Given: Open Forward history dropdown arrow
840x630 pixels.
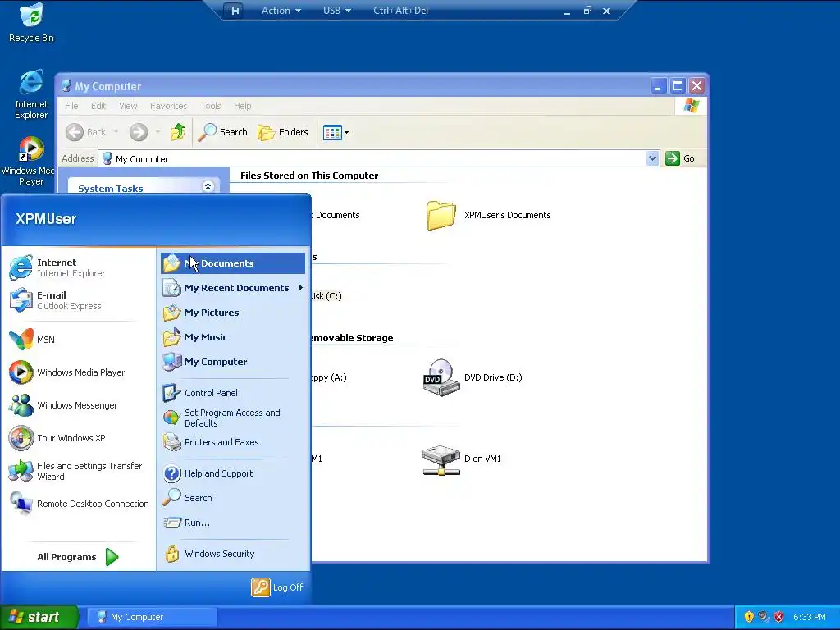Looking at the screenshot, I should [157, 132].
